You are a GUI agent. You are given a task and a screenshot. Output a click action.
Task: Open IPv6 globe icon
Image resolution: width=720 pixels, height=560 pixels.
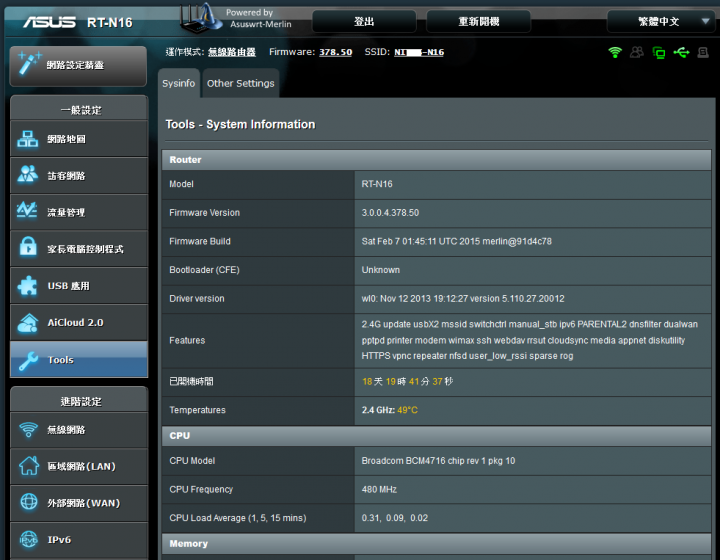coord(29,540)
